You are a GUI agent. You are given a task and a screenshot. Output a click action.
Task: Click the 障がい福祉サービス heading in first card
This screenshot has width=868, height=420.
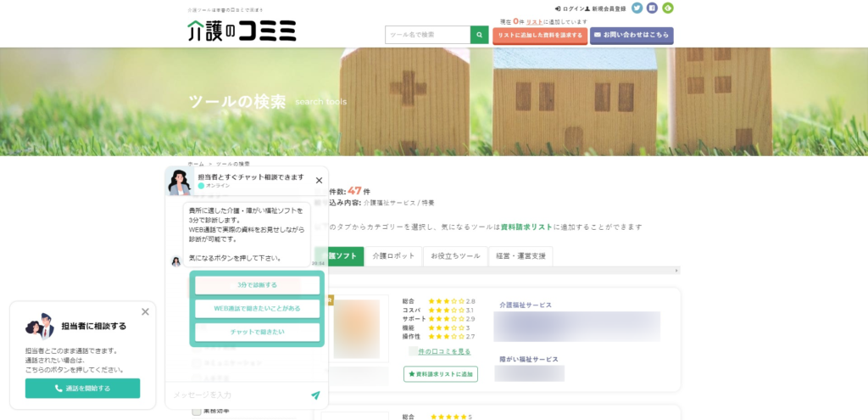click(x=529, y=359)
